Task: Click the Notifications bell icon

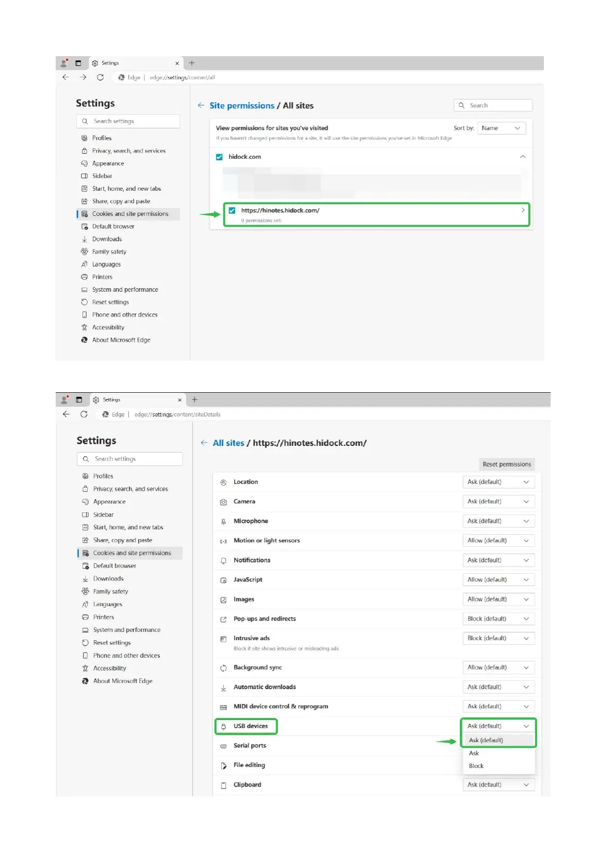Action: (x=223, y=561)
